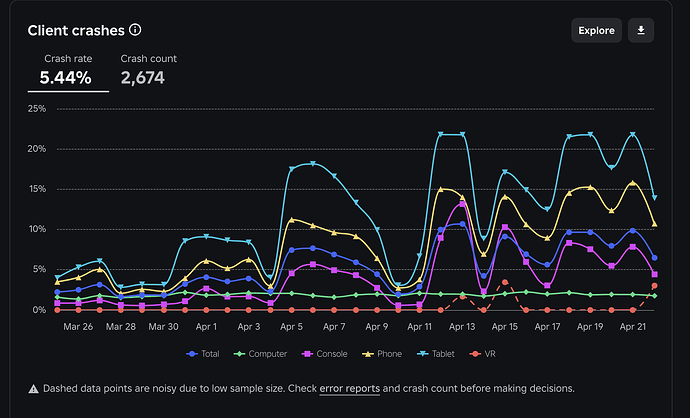Click the 10% y-axis label
Screen dimensions: 690x418
click(x=37, y=229)
